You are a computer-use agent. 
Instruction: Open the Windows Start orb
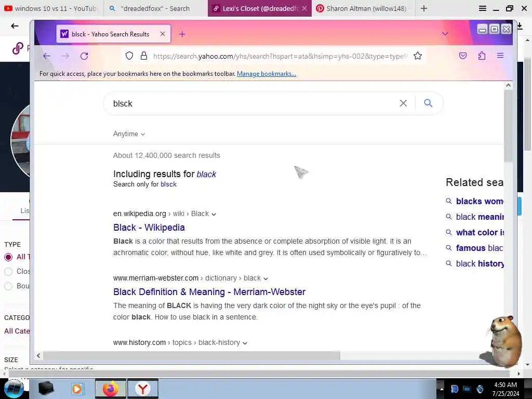click(14, 389)
